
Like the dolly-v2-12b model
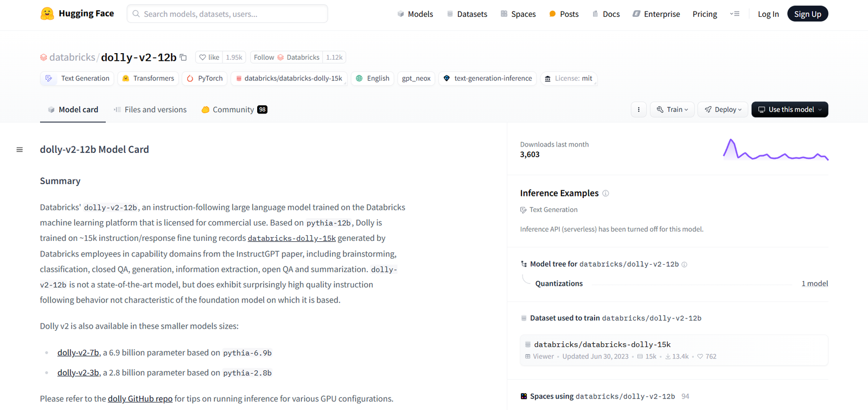(x=209, y=57)
